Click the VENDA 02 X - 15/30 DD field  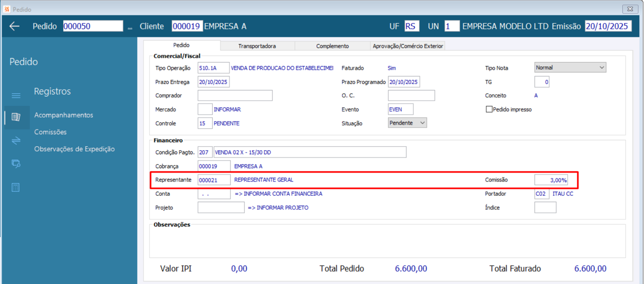310,152
